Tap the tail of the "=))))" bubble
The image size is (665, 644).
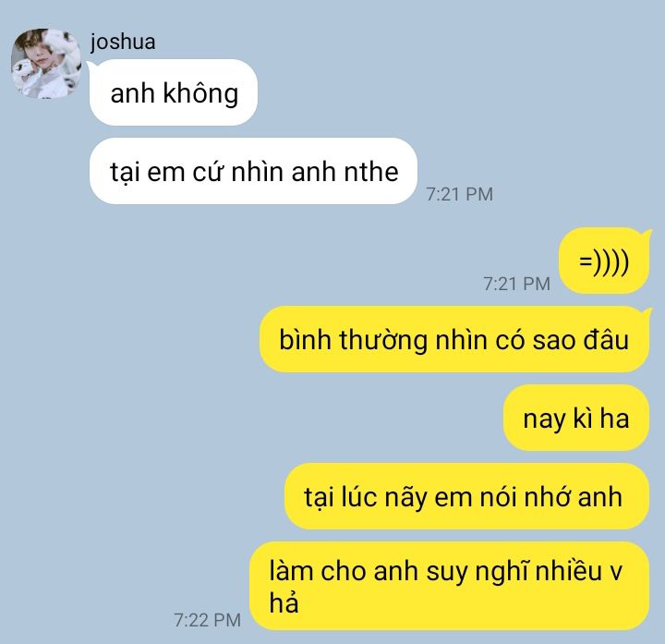click(x=647, y=234)
